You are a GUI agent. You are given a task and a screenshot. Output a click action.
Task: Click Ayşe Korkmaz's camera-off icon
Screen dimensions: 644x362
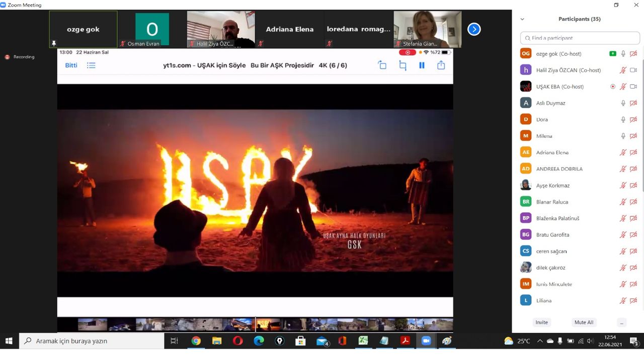pos(633,186)
